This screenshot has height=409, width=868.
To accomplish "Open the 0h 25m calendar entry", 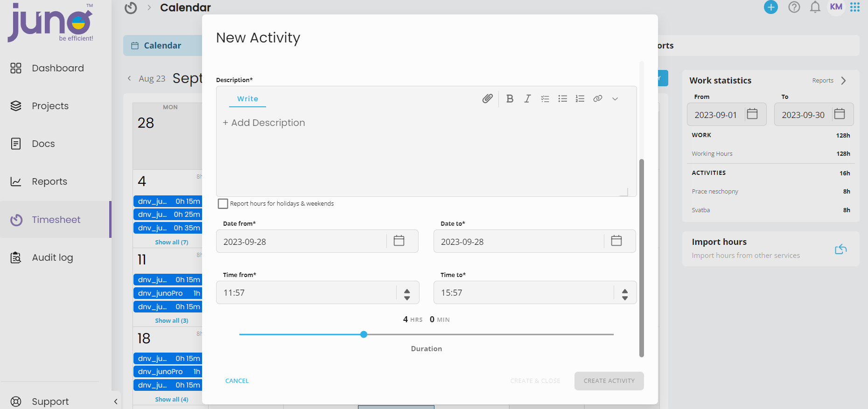I will coord(168,215).
